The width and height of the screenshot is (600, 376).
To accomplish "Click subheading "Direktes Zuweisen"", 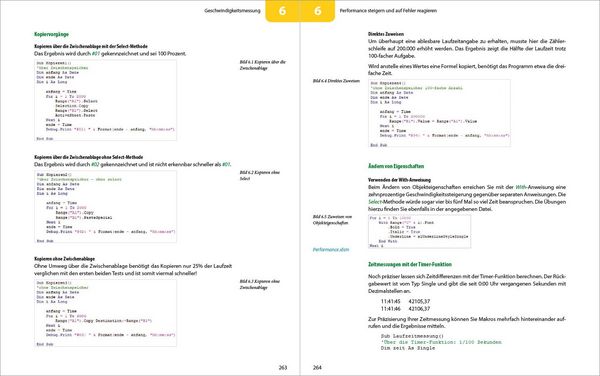I will click(386, 34).
